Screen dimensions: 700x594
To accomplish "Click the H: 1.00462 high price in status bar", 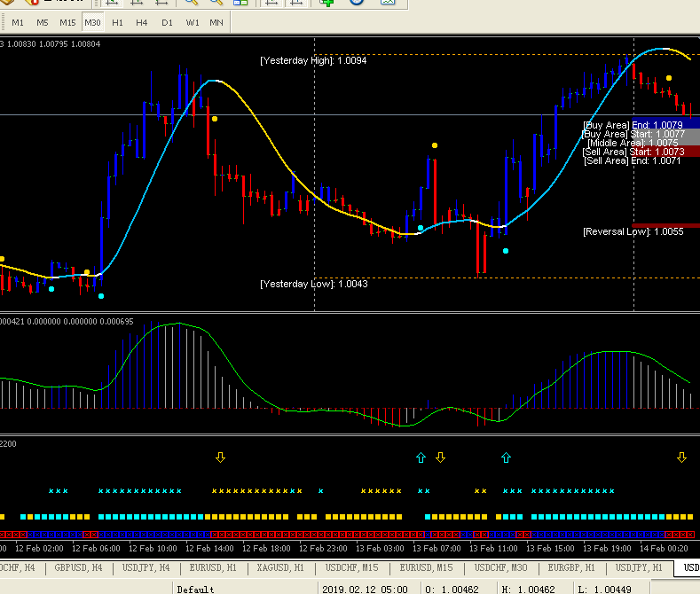I will (528, 590).
